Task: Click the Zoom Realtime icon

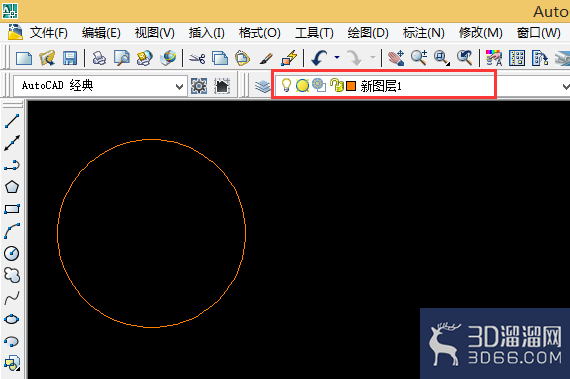Action: point(419,58)
